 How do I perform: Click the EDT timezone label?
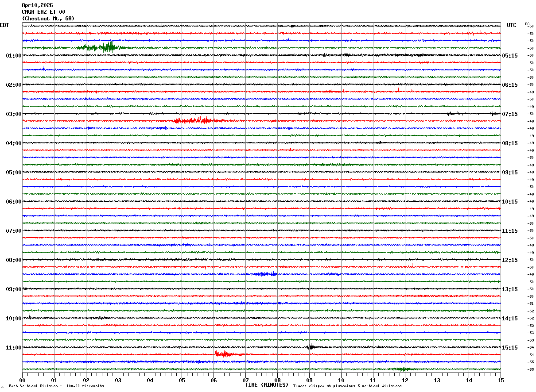tap(4, 25)
